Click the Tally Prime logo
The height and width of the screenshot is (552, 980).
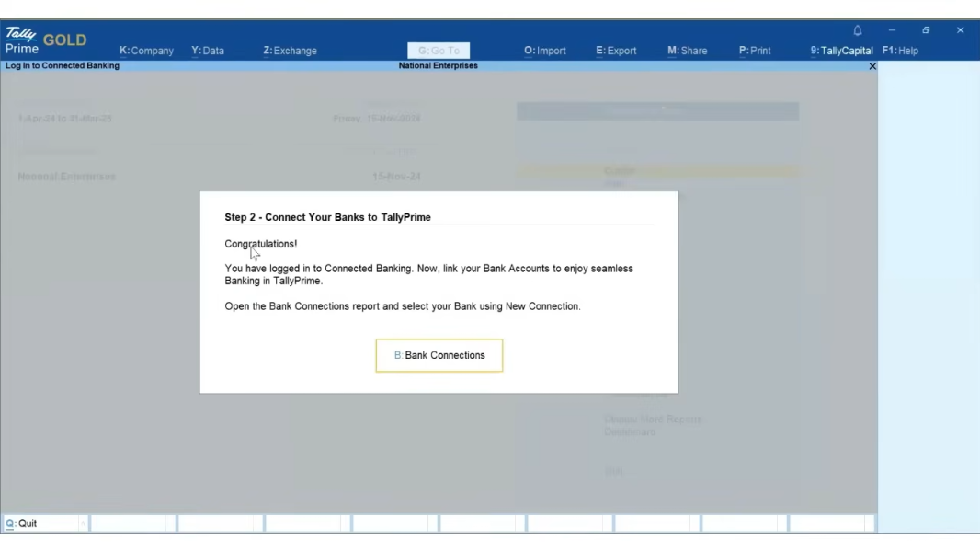pos(21,40)
